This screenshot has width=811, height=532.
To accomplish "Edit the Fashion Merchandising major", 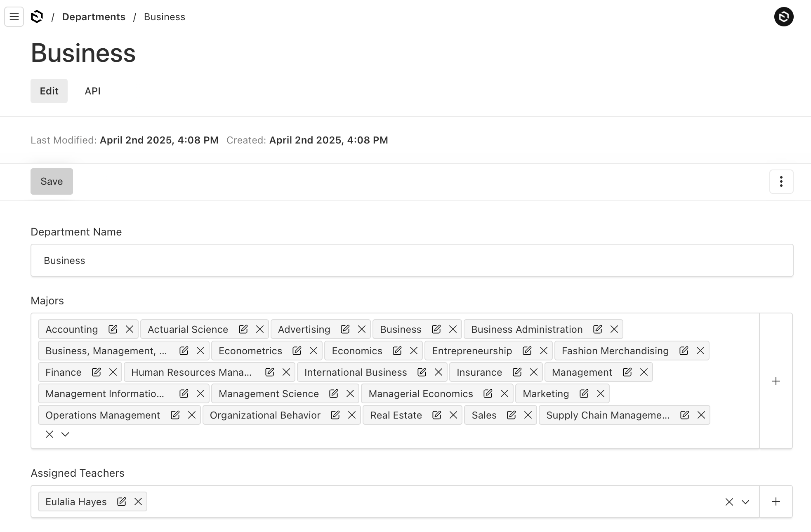I will coord(684,351).
